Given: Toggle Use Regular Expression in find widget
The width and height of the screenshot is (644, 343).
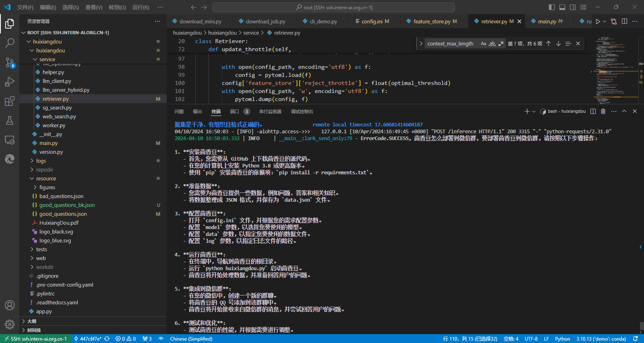Looking at the screenshot, I should pos(501,43).
